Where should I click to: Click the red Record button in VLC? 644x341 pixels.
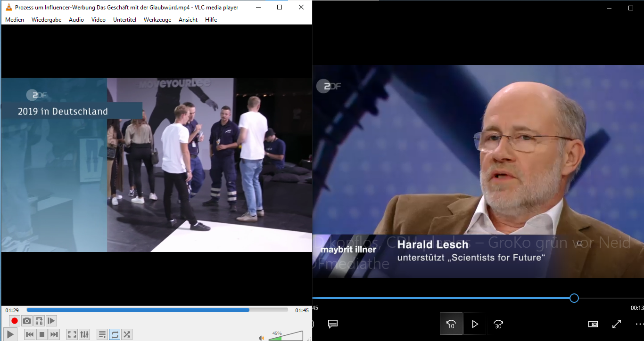point(15,321)
